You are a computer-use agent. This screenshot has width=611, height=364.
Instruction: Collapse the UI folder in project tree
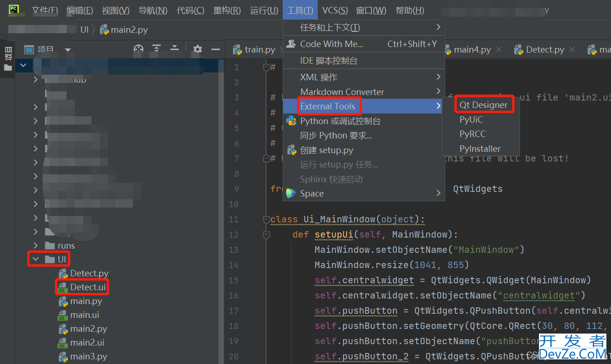(x=36, y=259)
